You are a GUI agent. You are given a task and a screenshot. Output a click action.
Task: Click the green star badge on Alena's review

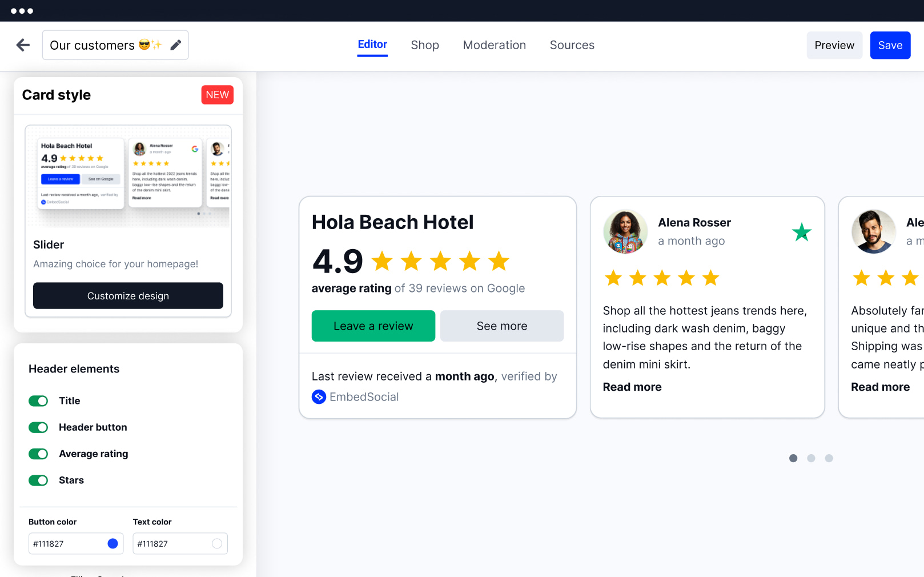[801, 232]
